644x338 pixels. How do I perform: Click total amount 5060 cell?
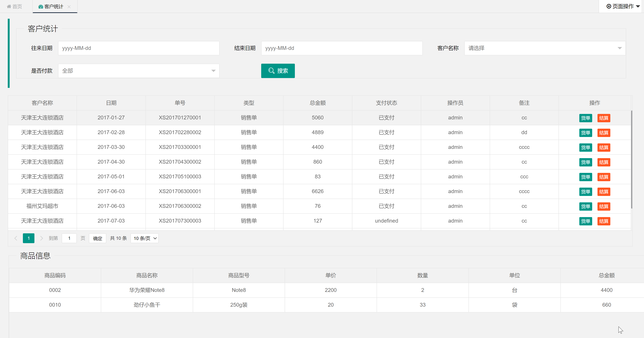[318, 118]
